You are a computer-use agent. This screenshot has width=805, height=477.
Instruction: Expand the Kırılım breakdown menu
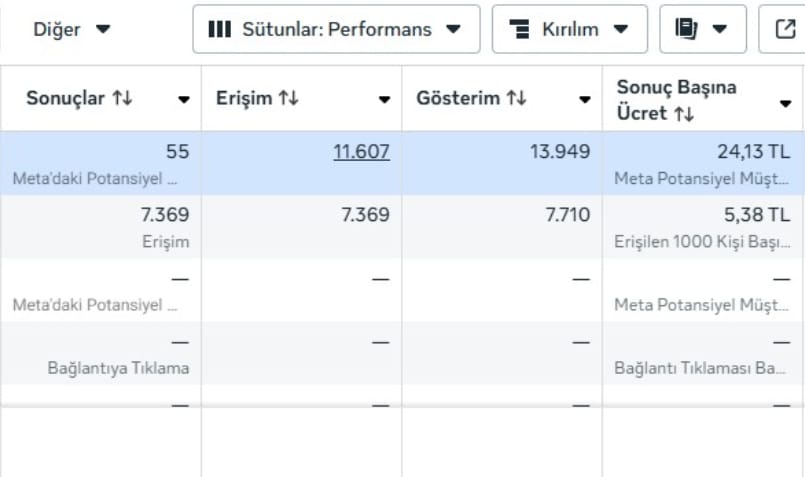[x=569, y=29]
